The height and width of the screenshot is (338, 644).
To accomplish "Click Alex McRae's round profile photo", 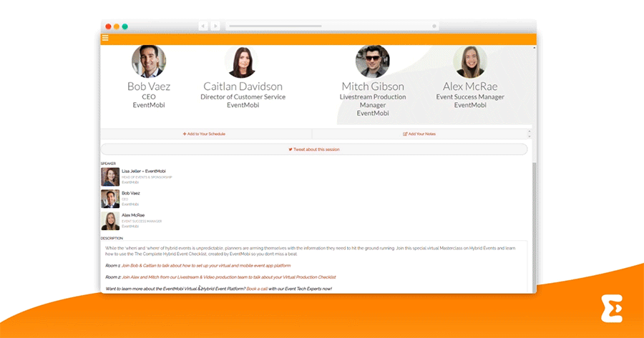I will coord(470,61).
